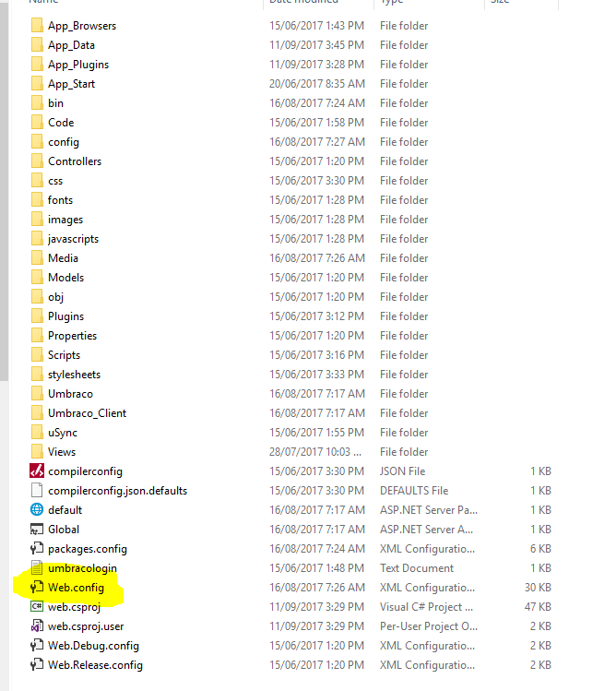The height and width of the screenshot is (691, 616).
Task: Select the images folder icon
Action: point(37,220)
